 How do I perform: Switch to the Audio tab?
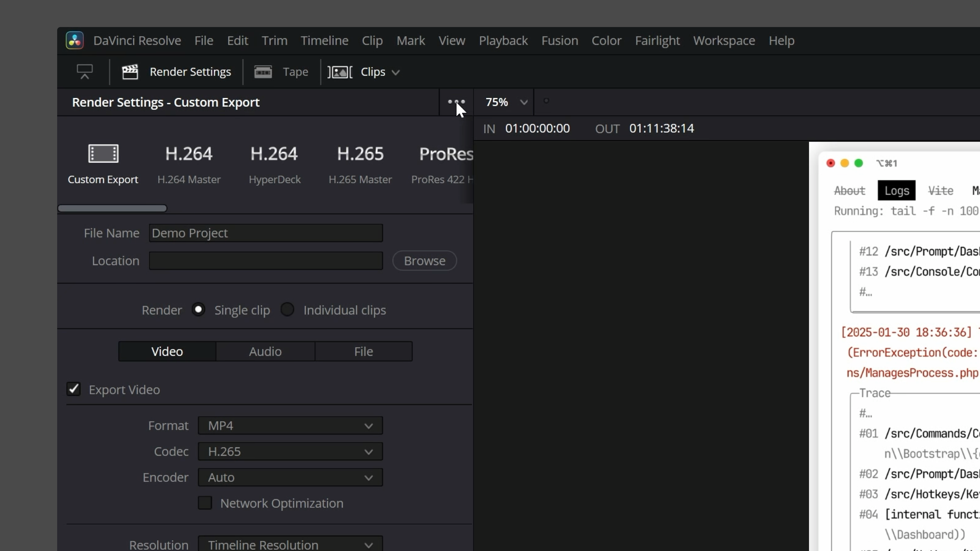pyautogui.click(x=265, y=351)
